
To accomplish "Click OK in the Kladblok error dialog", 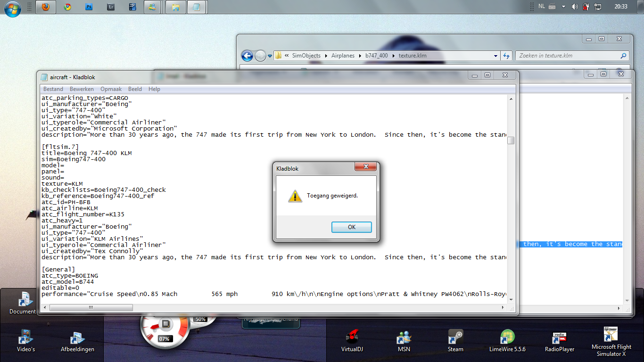I will 352,227.
